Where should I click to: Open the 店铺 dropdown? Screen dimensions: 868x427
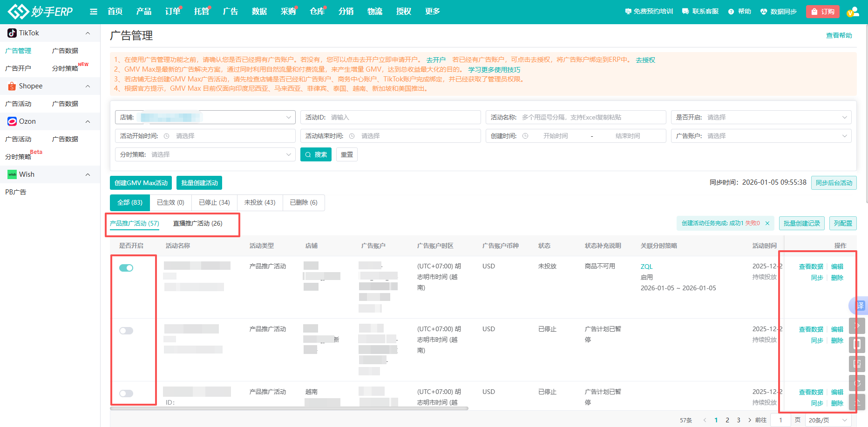tap(205, 117)
